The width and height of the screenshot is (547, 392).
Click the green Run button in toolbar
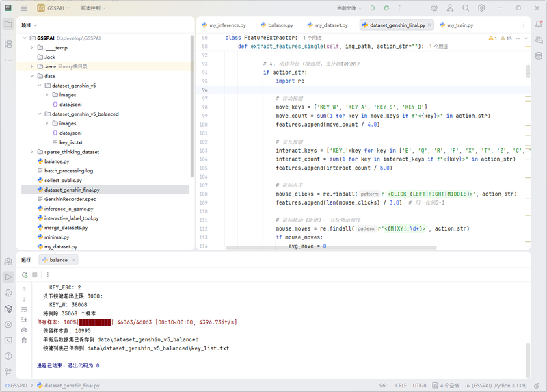tap(373, 8)
